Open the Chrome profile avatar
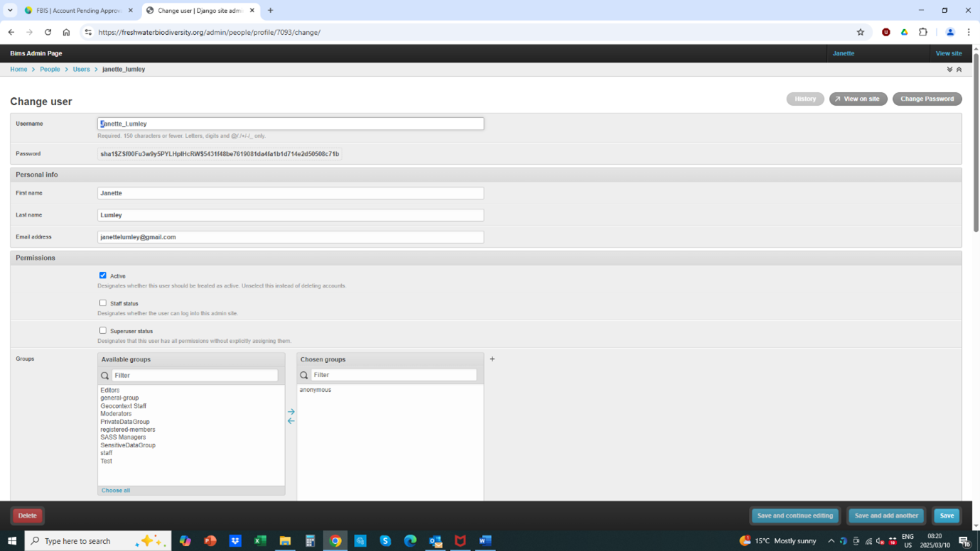This screenshot has height=551, width=980. click(950, 32)
